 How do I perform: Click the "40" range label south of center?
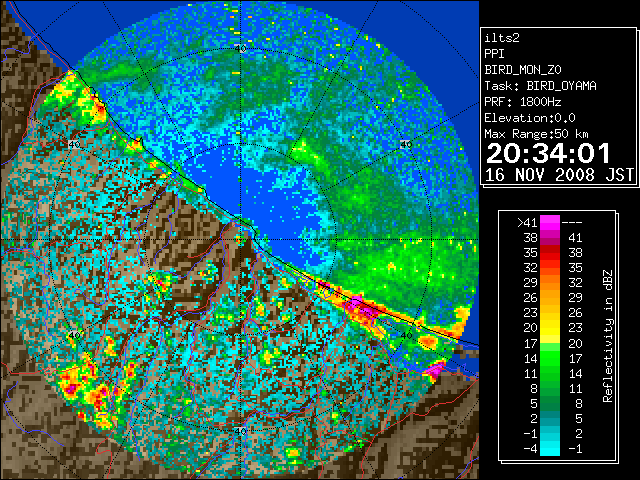point(240,431)
